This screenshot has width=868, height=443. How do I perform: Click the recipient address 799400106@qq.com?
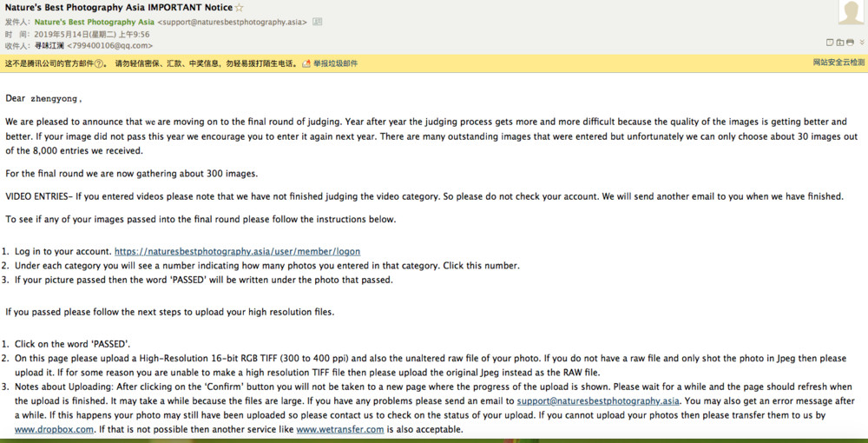coord(109,46)
